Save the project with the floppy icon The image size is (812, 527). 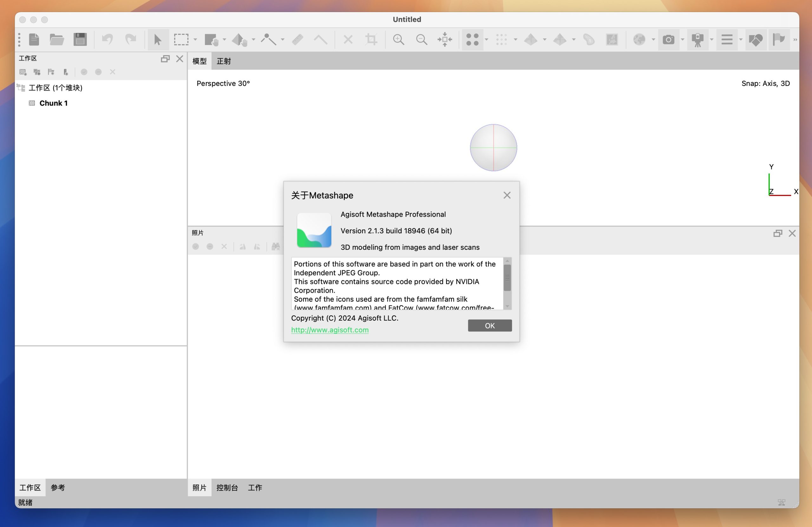point(80,40)
